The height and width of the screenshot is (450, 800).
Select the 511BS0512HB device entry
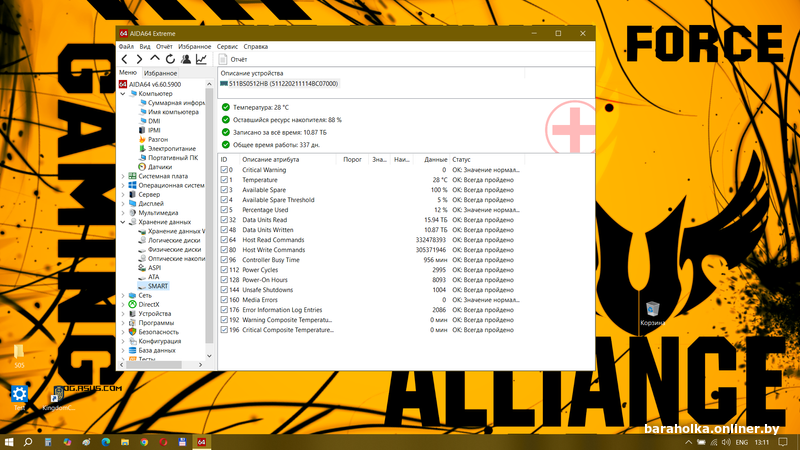pos(280,84)
